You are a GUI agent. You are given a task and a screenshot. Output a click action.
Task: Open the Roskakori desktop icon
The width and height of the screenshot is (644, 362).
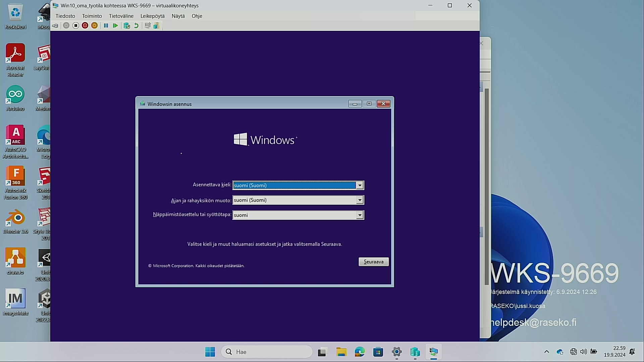tap(15, 17)
